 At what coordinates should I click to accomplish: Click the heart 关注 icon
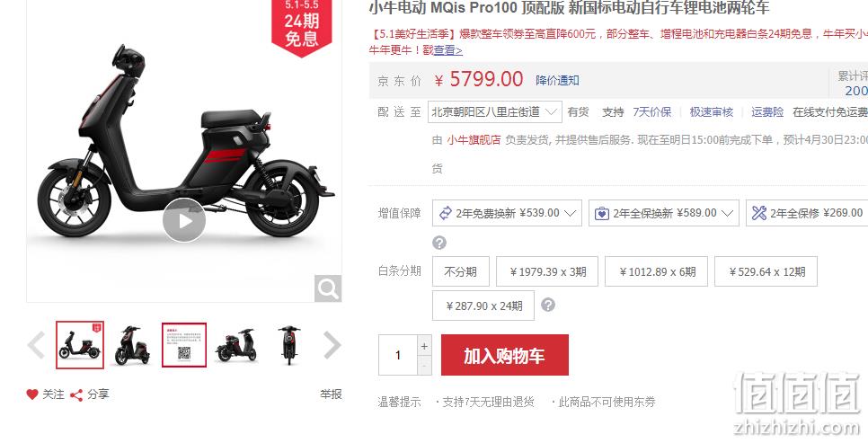pyautogui.click(x=32, y=394)
